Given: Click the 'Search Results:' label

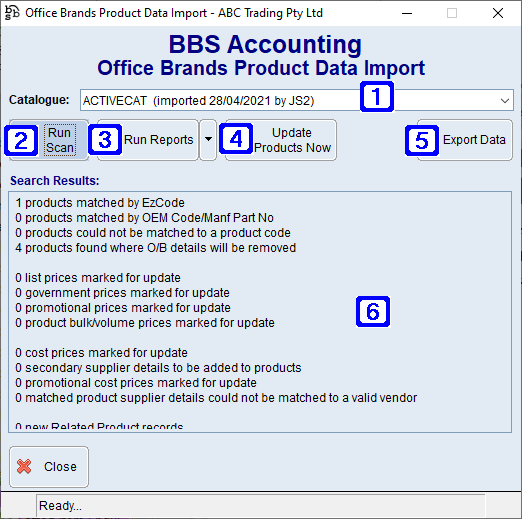Looking at the screenshot, I should pos(55,181).
